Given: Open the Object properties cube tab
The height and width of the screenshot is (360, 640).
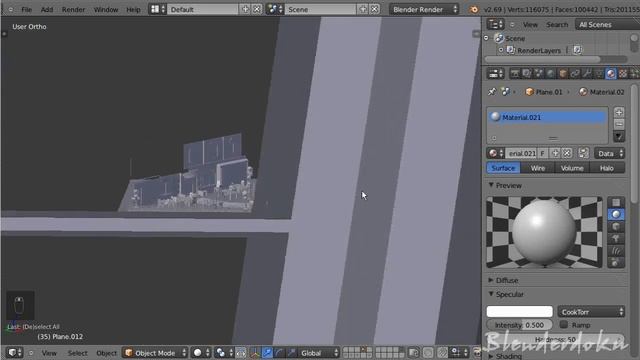Looking at the screenshot, I should 563,73.
